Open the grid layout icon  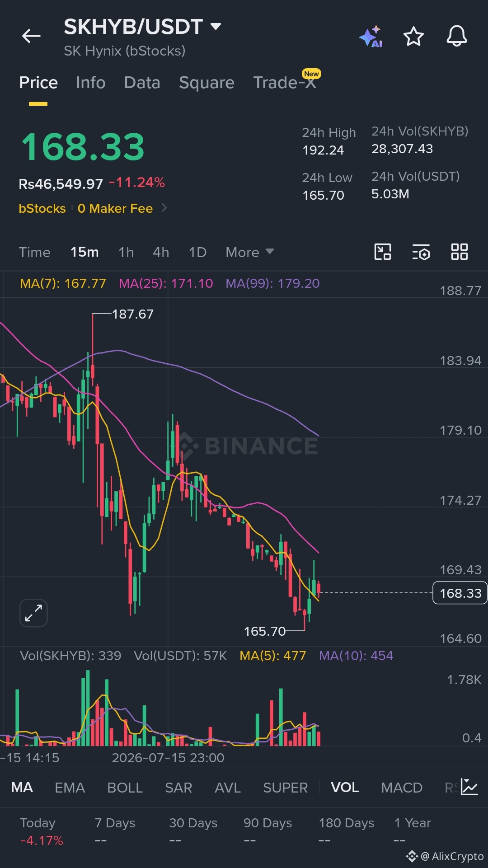(x=460, y=252)
